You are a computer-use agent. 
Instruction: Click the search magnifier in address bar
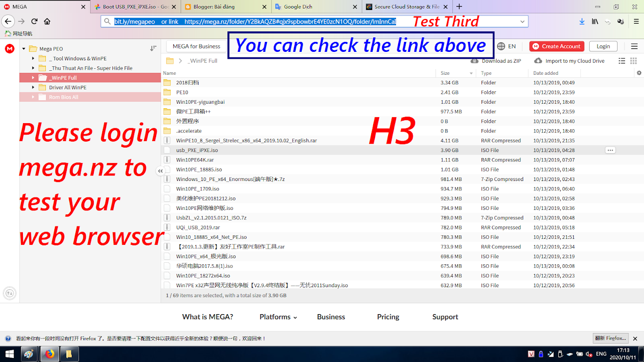(107, 22)
